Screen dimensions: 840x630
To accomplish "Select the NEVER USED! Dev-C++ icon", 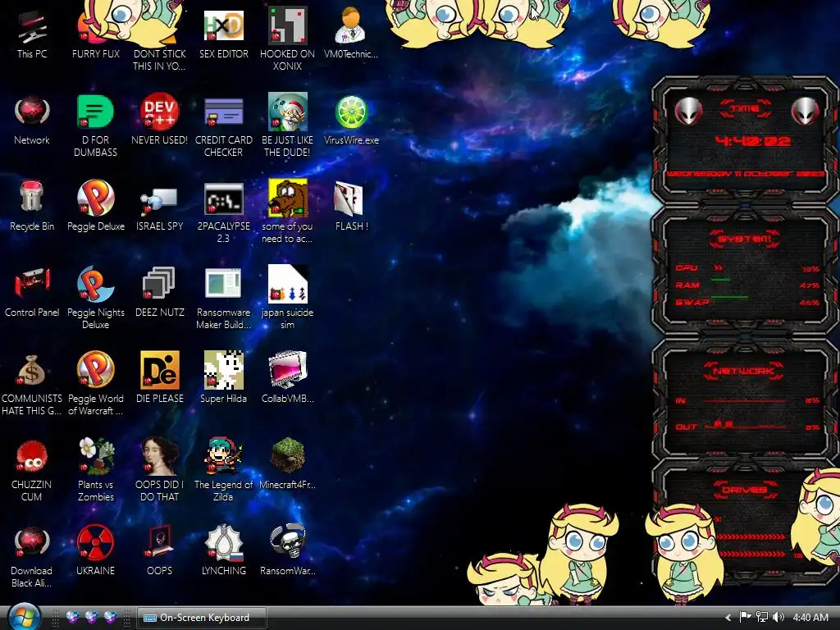I will (159, 112).
